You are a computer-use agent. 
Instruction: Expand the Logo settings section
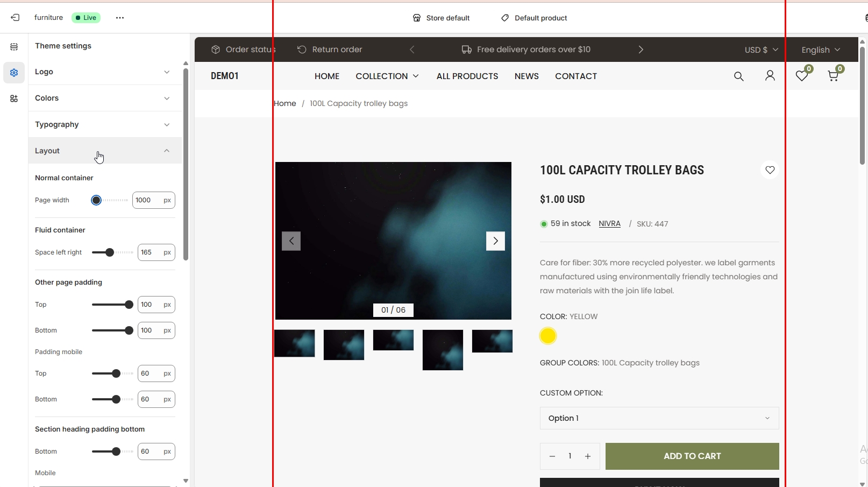click(x=102, y=72)
